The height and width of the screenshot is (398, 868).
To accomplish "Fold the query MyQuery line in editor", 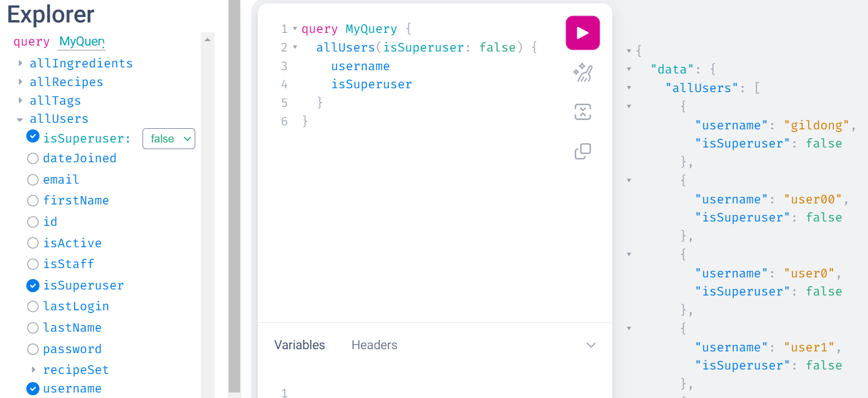I will [295, 29].
